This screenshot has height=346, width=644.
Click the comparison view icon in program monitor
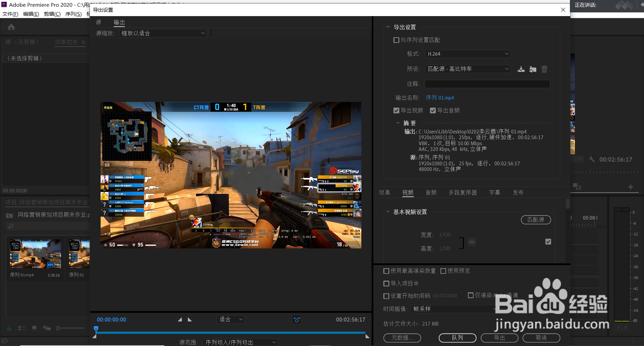[x=577, y=186]
